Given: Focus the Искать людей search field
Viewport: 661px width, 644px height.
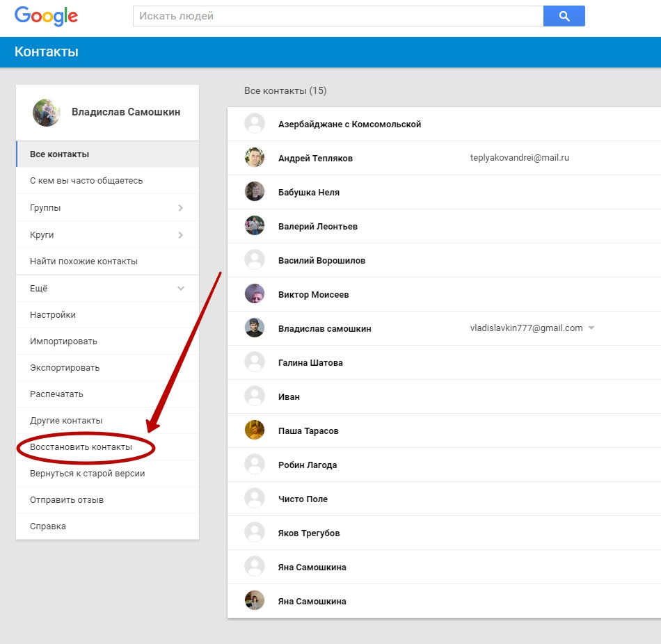Looking at the screenshot, I should point(338,16).
